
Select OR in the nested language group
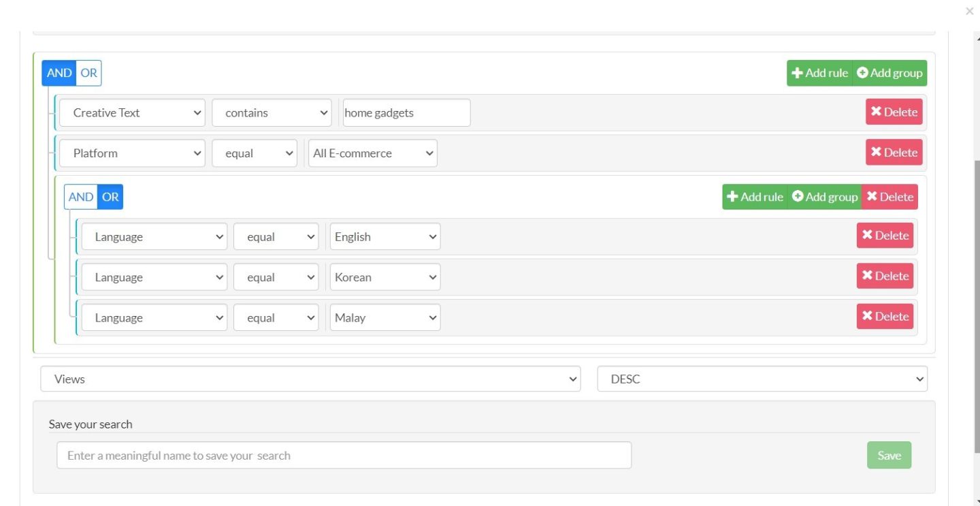pyautogui.click(x=110, y=197)
